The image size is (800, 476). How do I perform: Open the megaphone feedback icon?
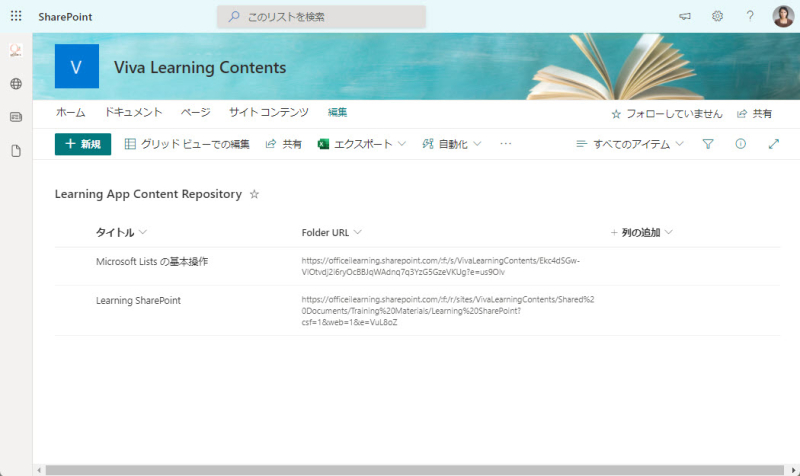pyautogui.click(x=685, y=16)
